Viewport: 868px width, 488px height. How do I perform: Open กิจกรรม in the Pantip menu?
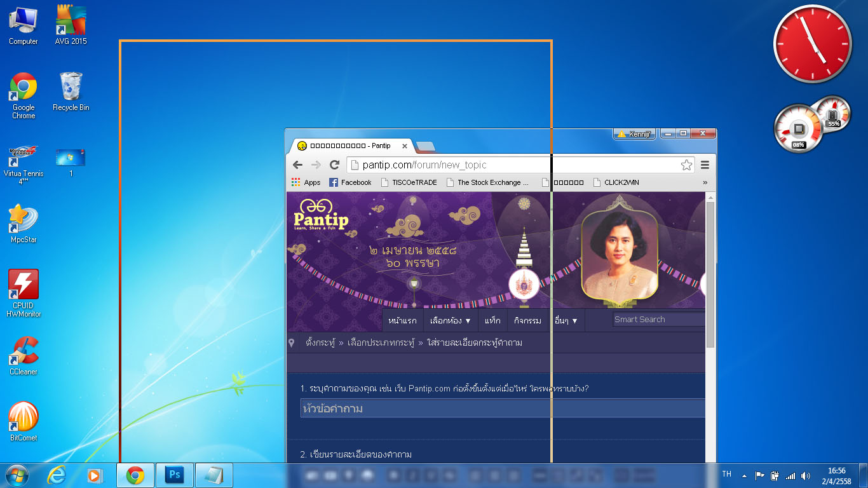tap(527, 321)
